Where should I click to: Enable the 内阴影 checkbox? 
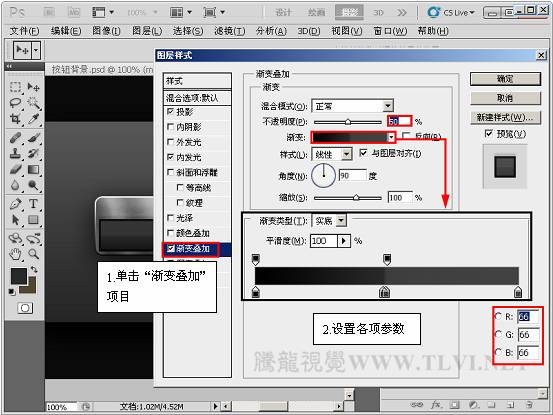(170, 127)
